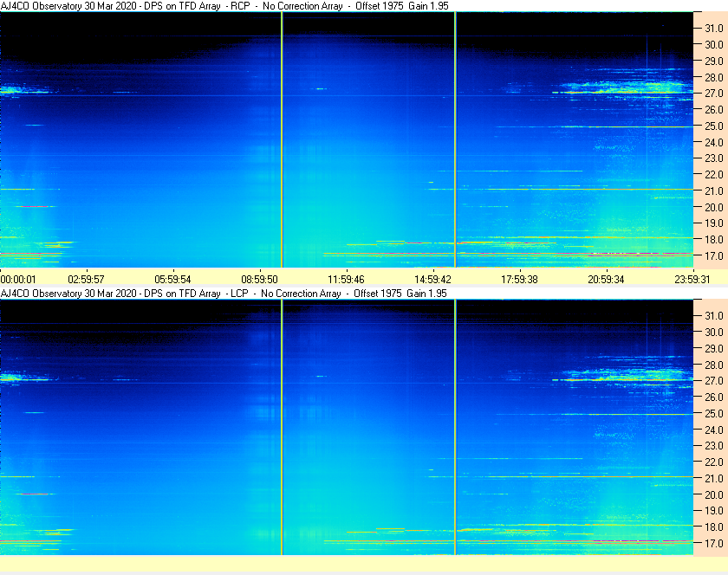
Task: Click 20.0 frequency label on LCP axis
Action: [x=714, y=494]
